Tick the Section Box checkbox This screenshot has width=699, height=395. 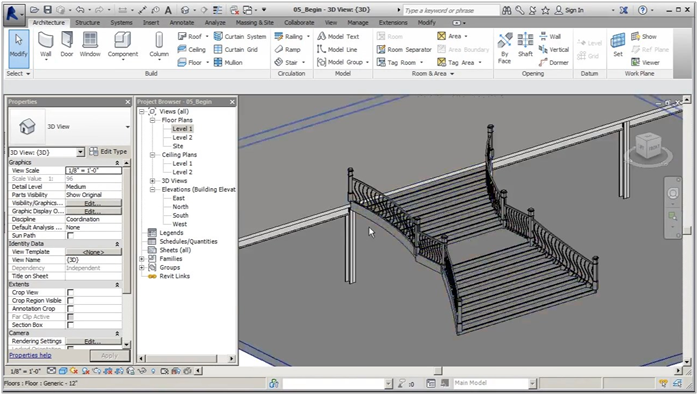70,325
